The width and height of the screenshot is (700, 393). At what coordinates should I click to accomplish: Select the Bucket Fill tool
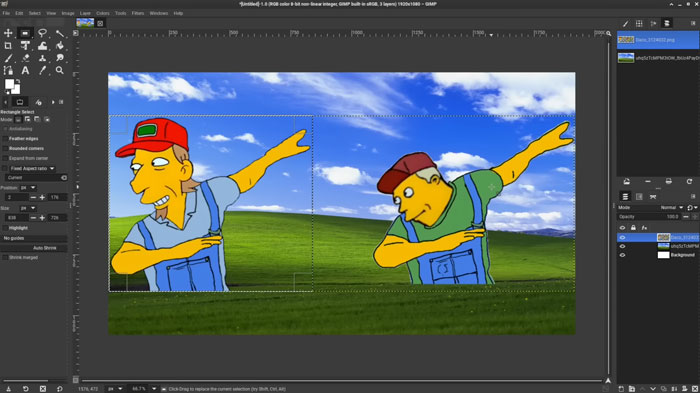click(x=59, y=46)
